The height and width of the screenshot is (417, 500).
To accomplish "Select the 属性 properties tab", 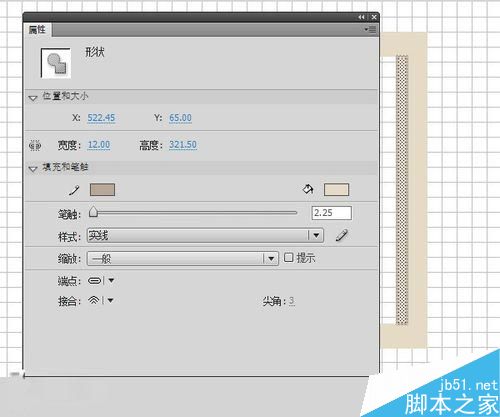I will point(37,30).
